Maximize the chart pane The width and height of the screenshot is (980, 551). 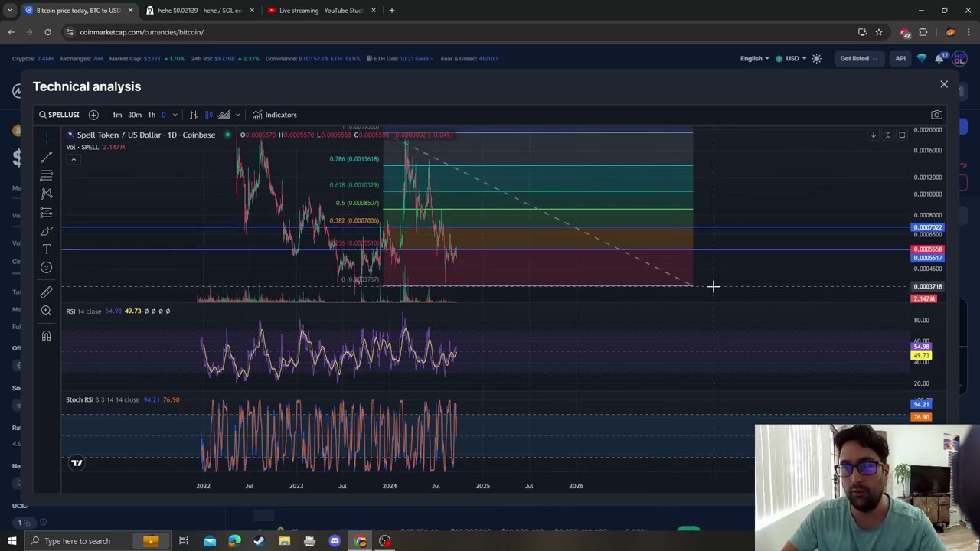click(x=902, y=135)
